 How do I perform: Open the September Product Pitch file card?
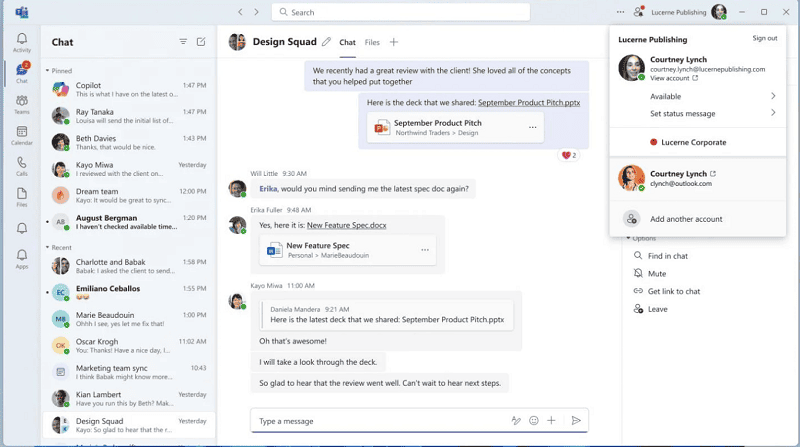[455, 128]
